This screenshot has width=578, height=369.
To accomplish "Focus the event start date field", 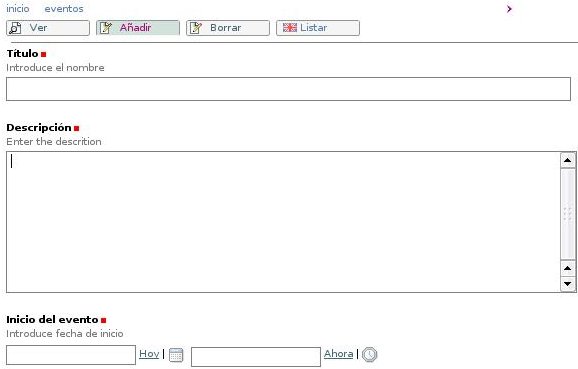I will [x=71, y=355].
